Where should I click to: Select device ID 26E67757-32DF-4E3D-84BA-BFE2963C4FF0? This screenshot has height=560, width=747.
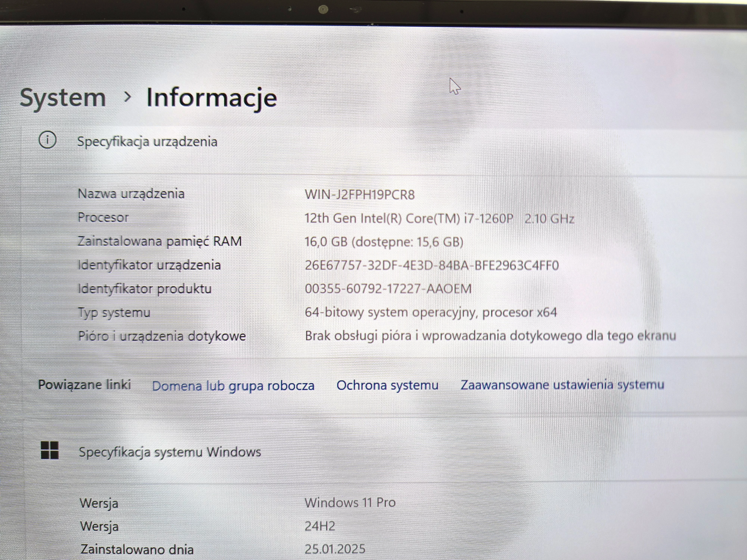(x=432, y=265)
